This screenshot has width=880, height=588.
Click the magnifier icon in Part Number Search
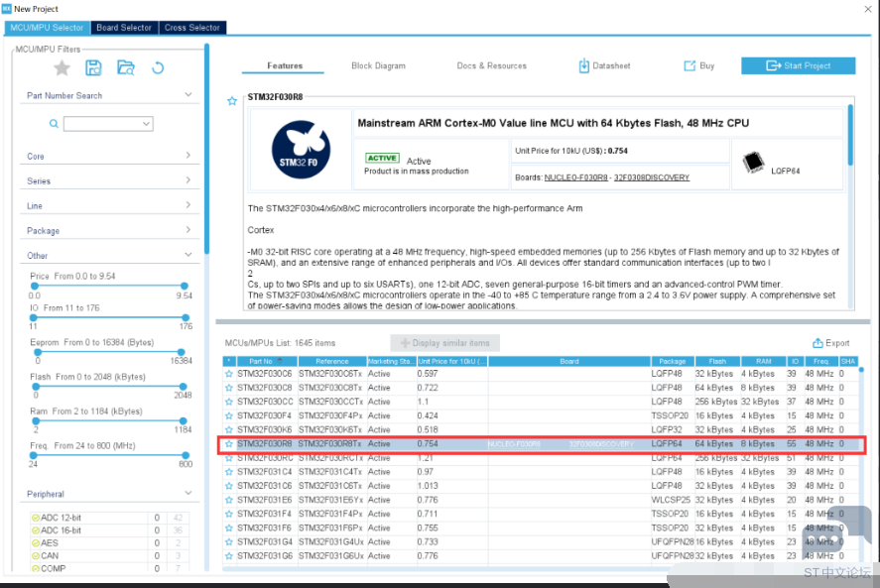click(54, 123)
